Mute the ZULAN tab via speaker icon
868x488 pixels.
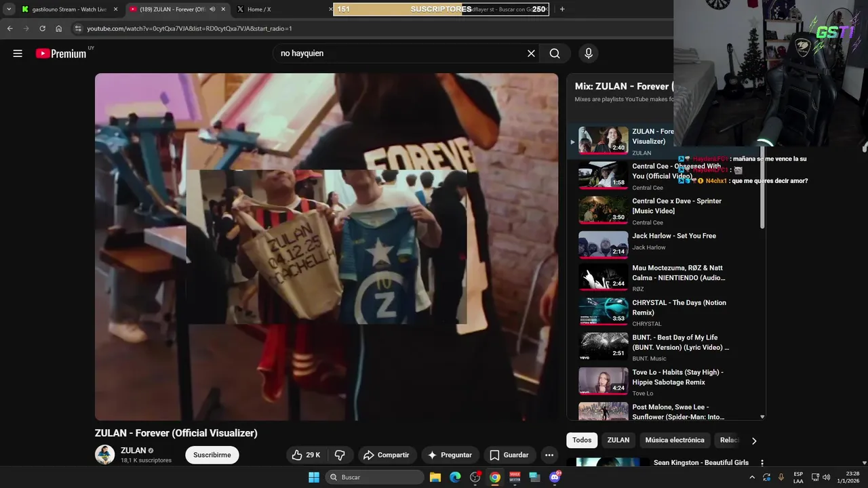click(x=212, y=9)
